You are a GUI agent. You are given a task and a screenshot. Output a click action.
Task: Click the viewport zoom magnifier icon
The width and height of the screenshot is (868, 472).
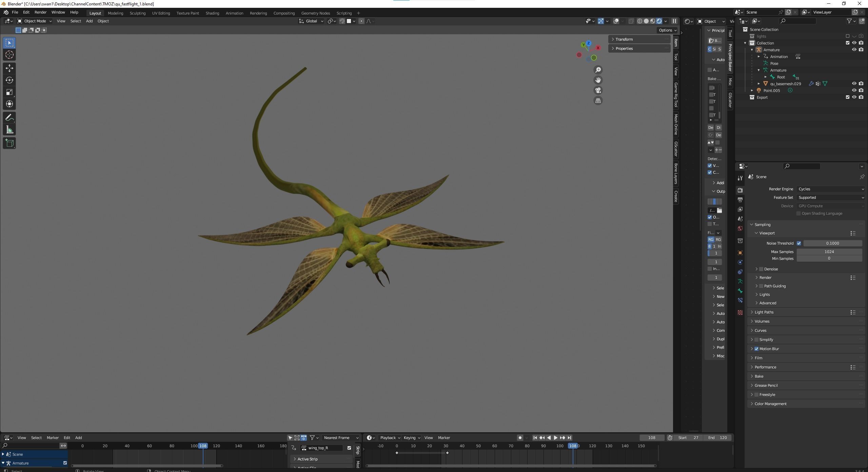coord(598,70)
